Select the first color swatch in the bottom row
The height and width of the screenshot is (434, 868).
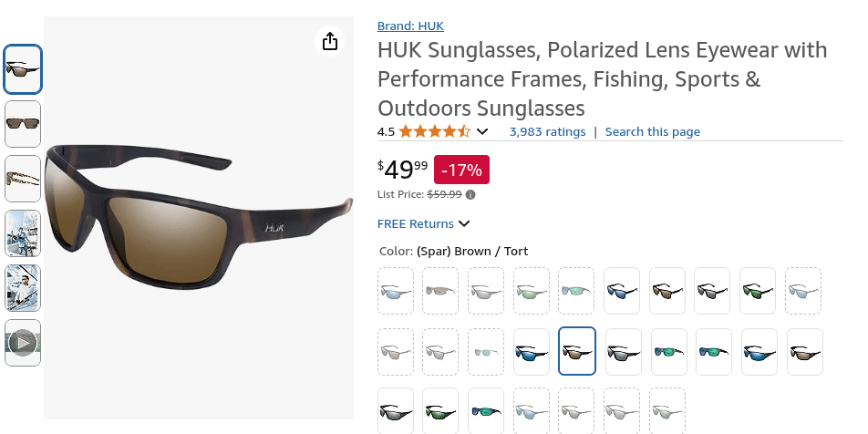[x=396, y=411]
